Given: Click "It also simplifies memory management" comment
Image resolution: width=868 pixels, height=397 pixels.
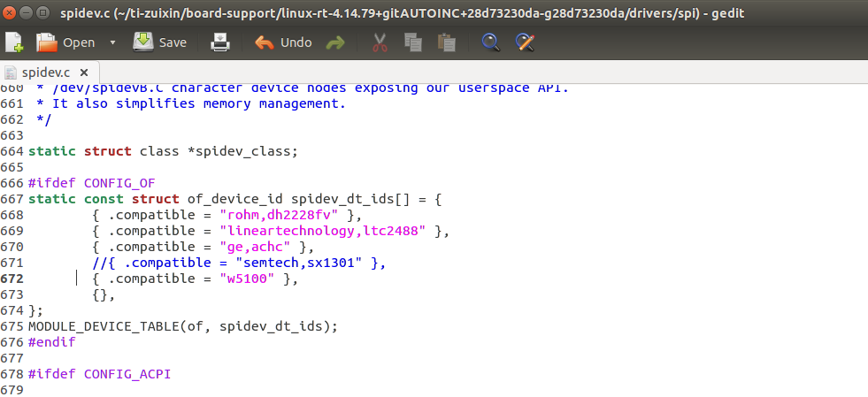Looking at the screenshot, I should [191, 103].
